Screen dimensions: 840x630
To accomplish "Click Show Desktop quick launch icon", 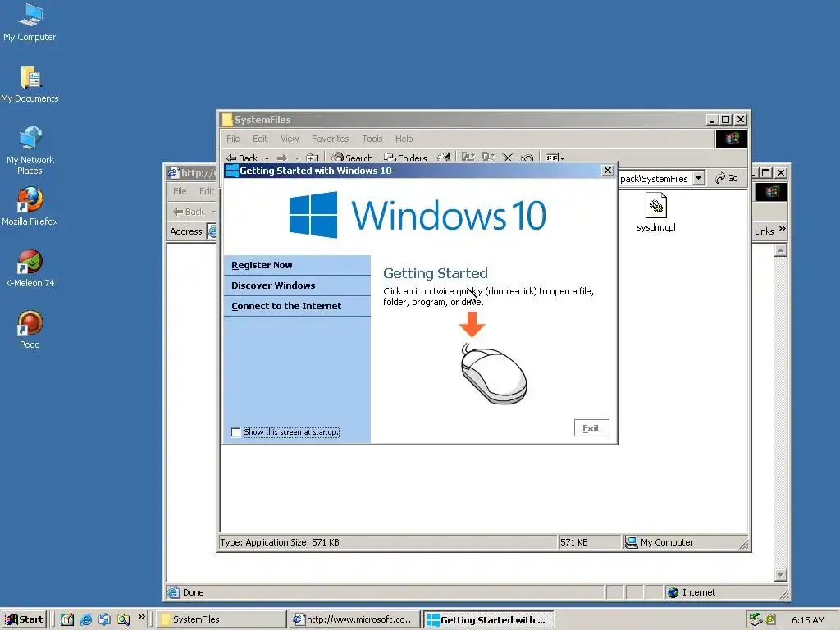I will click(67, 619).
